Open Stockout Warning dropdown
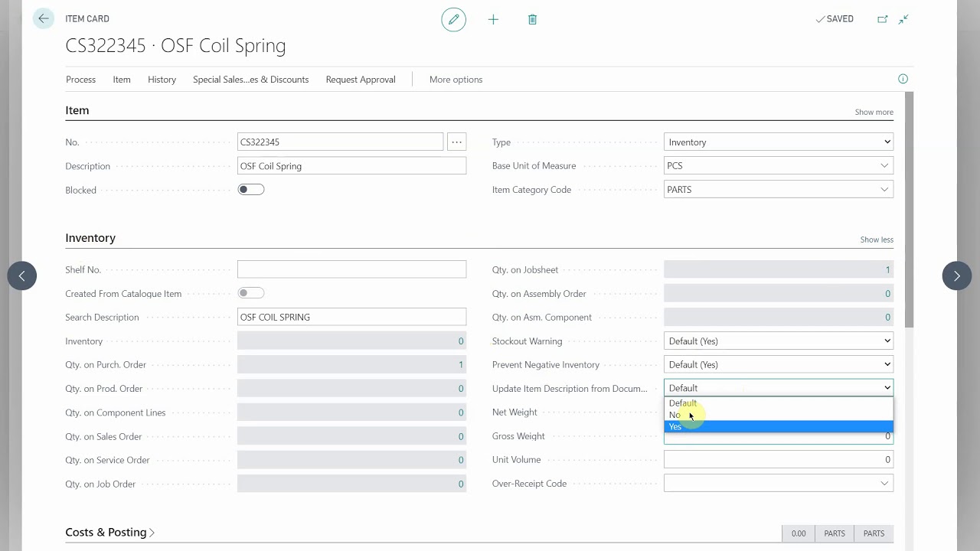 coord(779,341)
